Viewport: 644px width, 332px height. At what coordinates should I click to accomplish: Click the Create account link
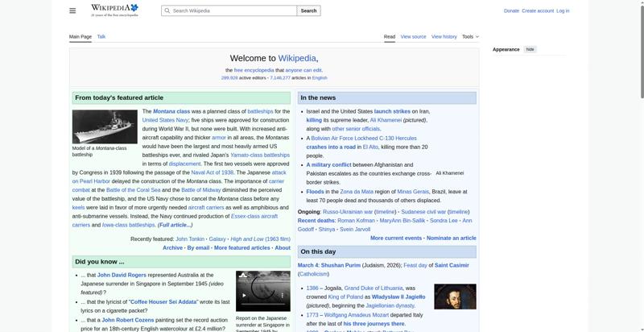(x=537, y=10)
